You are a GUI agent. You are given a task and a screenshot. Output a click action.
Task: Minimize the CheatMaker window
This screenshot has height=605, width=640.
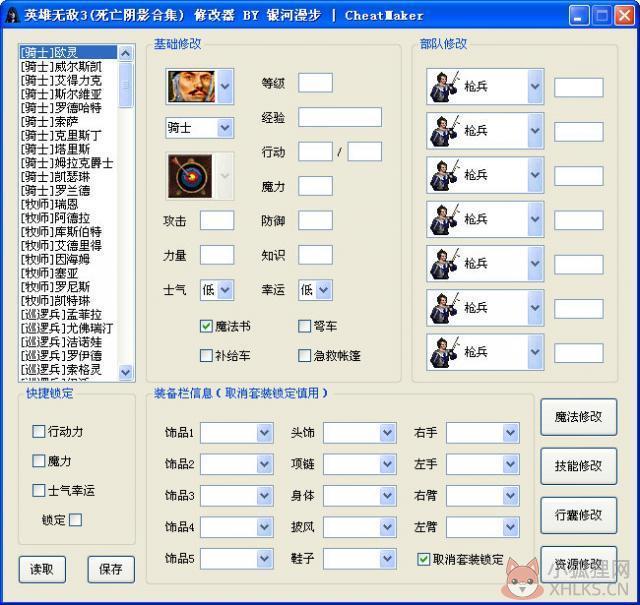coord(578,16)
